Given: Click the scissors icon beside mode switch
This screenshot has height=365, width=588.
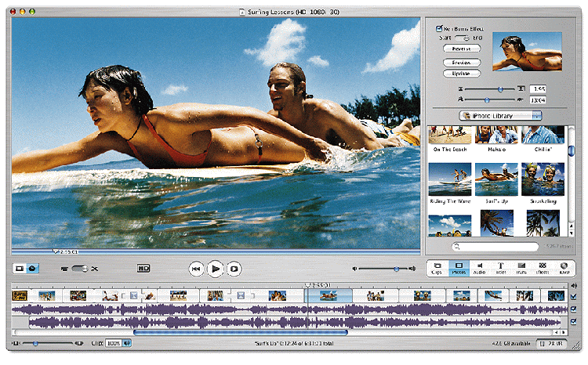Looking at the screenshot, I should 94,269.
